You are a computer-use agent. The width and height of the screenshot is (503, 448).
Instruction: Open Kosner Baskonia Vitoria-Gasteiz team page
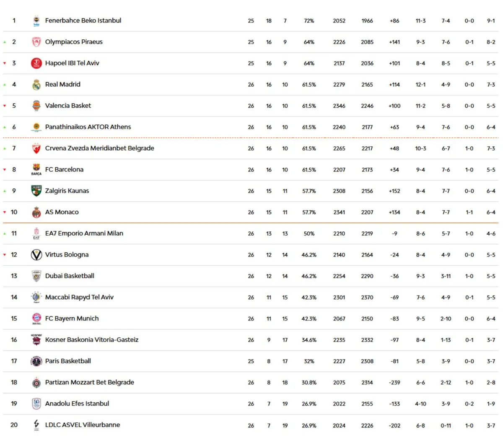coord(91,340)
